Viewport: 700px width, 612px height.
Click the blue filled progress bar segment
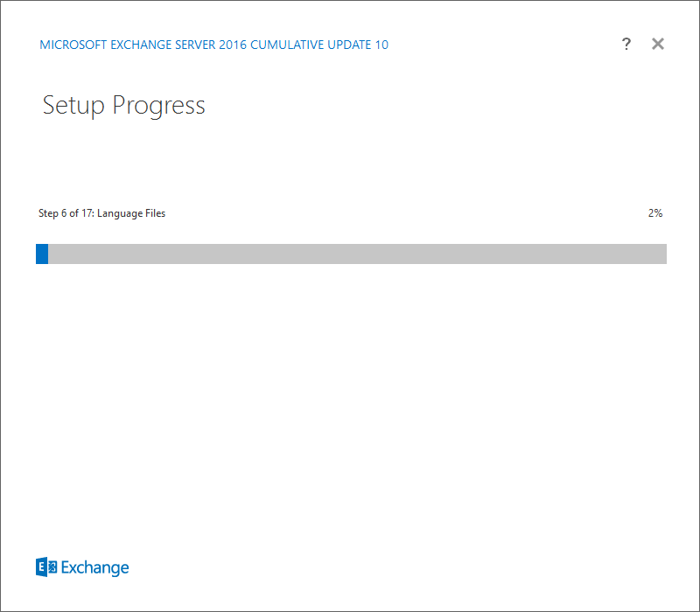[42, 254]
